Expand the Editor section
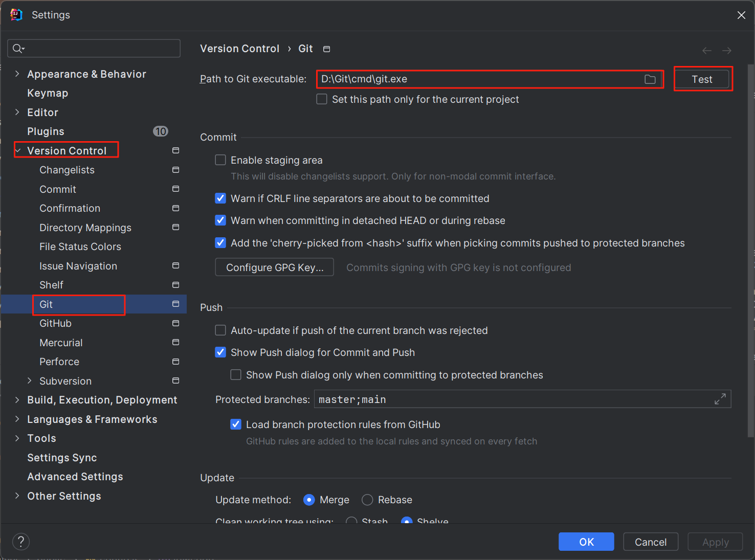755x560 pixels. (17, 112)
